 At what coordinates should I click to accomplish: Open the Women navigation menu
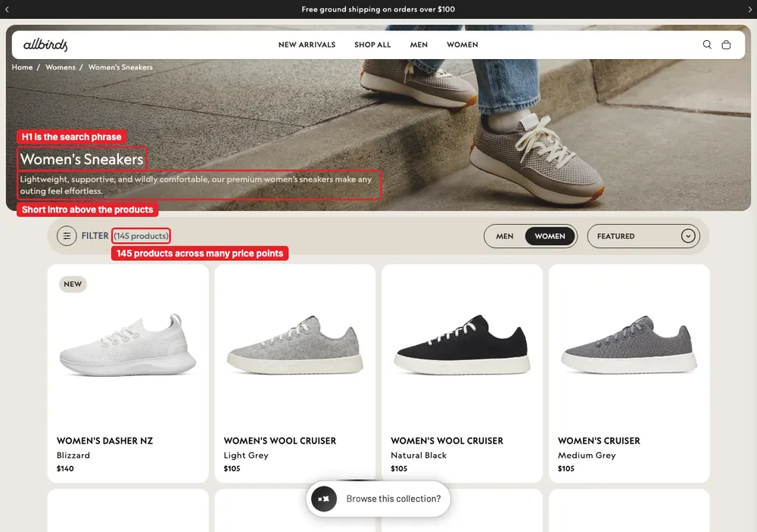click(x=463, y=45)
